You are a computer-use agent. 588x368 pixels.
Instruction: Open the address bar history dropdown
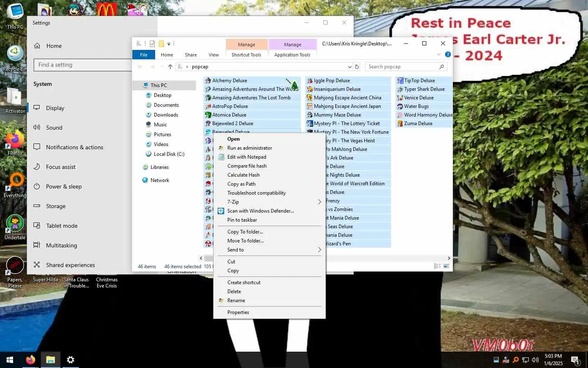(x=350, y=67)
